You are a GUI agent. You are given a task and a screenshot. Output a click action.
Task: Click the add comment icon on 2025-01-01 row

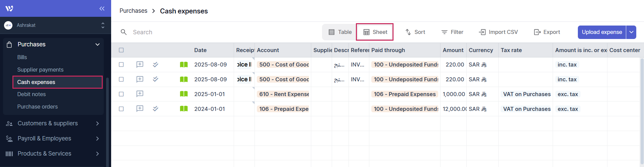pyautogui.click(x=140, y=94)
